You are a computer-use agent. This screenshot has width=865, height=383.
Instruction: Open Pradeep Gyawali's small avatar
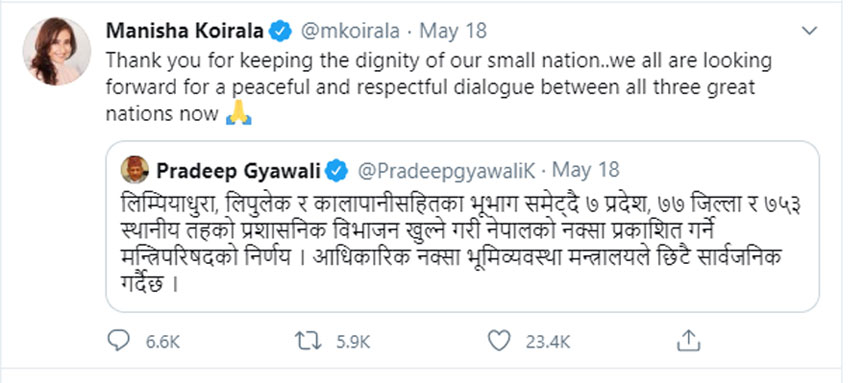tap(135, 169)
